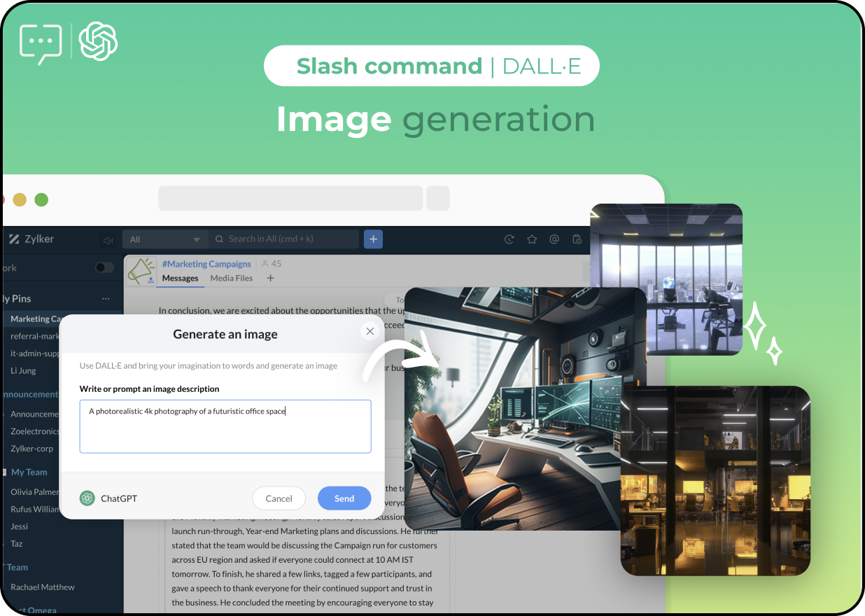Open chat with Rufus William
865x616 pixels.
click(35, 510)
